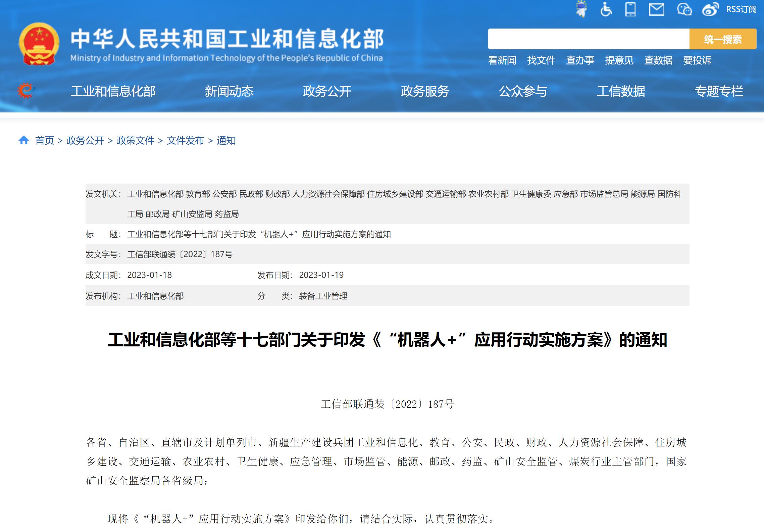Click the robot assistant icon
The width and height of the screenshot is (764, 532).
(581, 9)
